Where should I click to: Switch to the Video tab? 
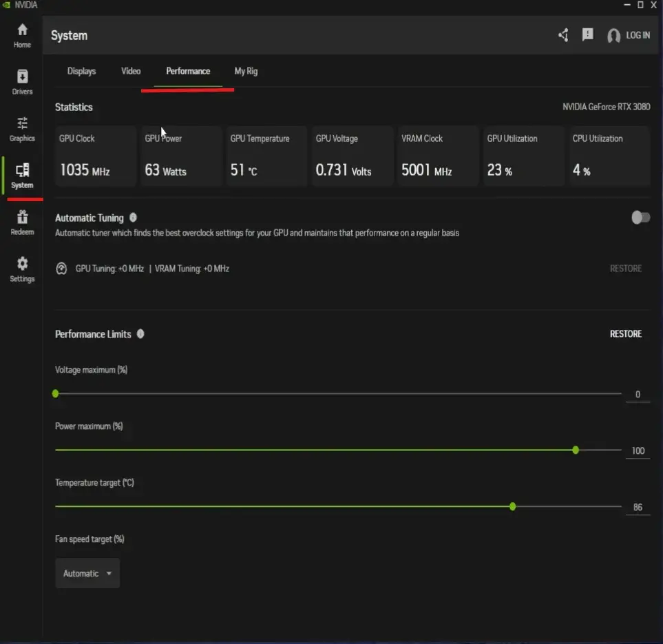coord(131,71)
